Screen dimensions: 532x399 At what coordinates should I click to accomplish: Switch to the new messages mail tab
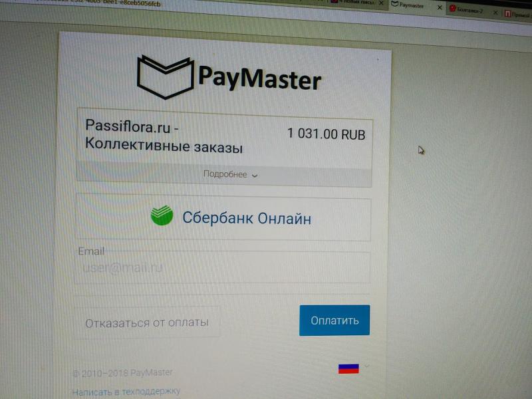pyautogui.click(x=358, y=2)
